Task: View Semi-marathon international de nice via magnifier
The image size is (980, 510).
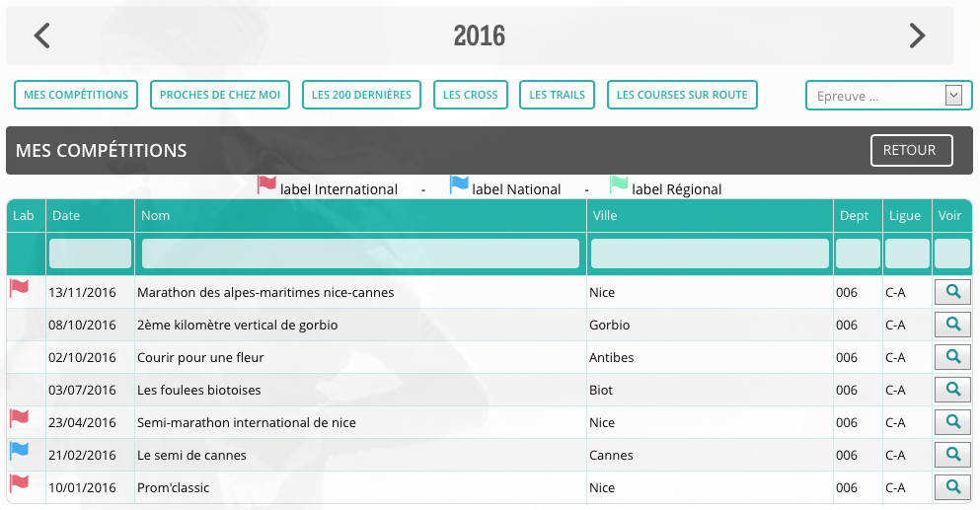Action: pos(952,422)
